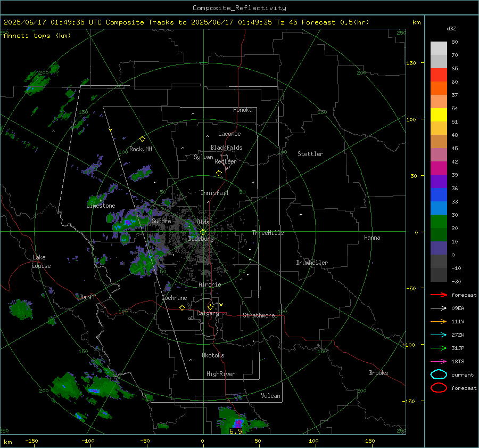
Task: Pick the bright green 20-30 dBZ swatch
Action: [439, 222]
